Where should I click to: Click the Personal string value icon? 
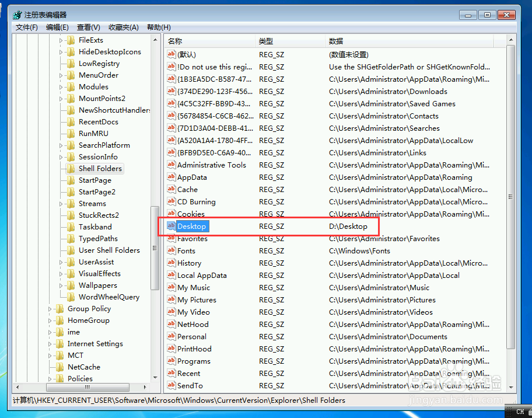[x=171, y=336]
